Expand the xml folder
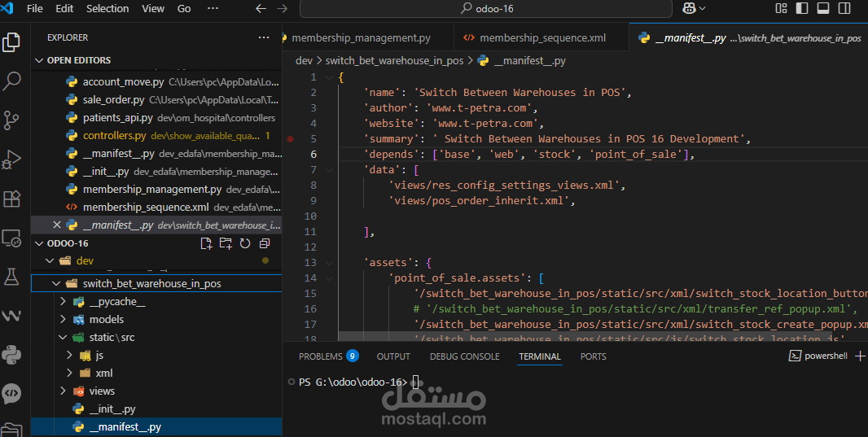Image resolution: width=868 pixels, height=437 pixels. (69, 373)
